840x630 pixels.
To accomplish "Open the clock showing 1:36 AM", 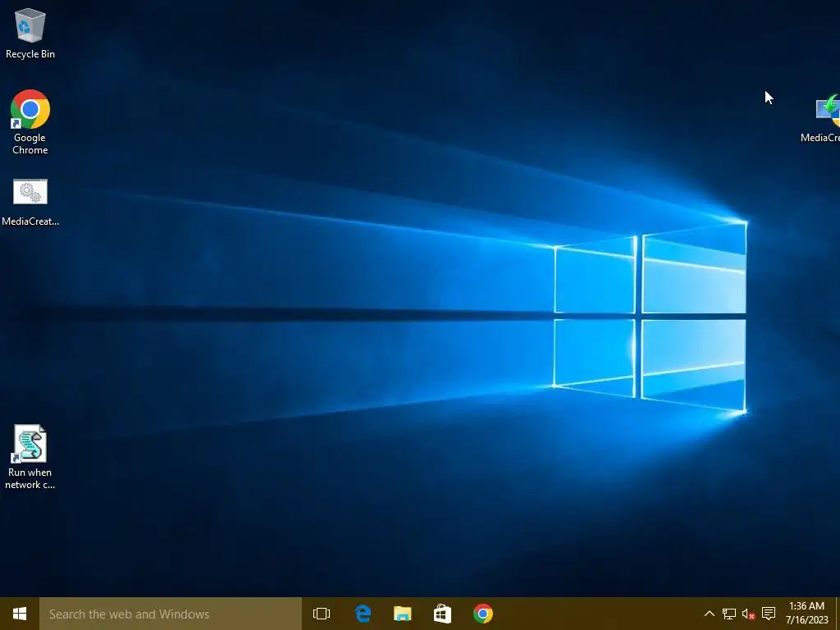I will 807,614.
